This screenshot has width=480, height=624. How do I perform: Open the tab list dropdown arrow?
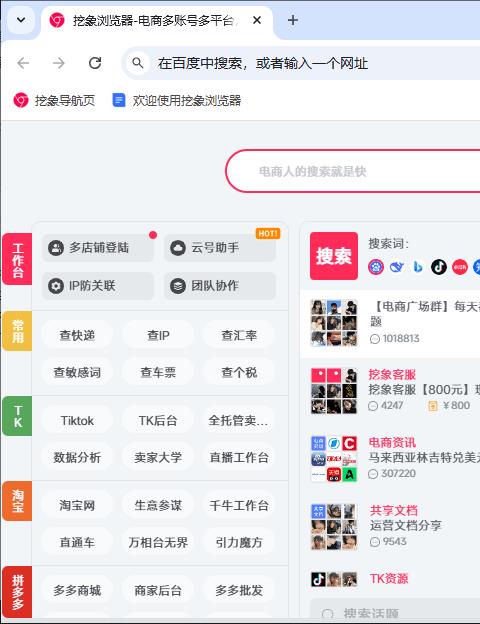click(x=21, y=20)
